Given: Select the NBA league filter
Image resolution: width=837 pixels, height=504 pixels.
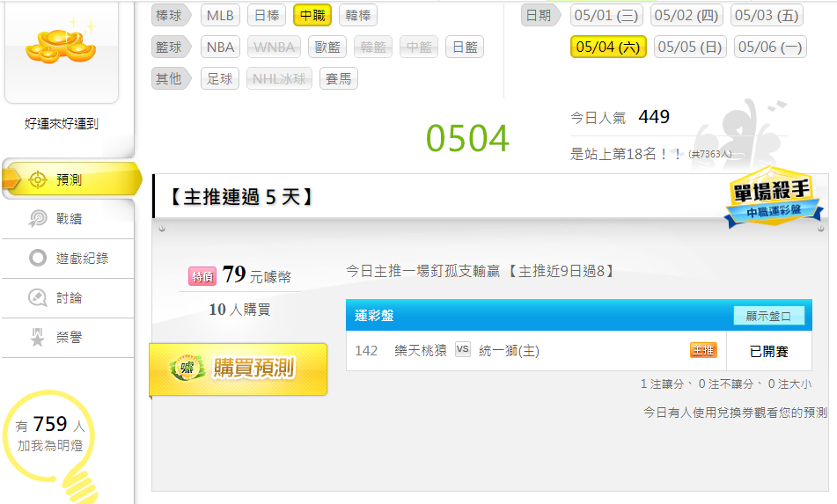Looking at the screenshot, I should (x=220, y=47).
